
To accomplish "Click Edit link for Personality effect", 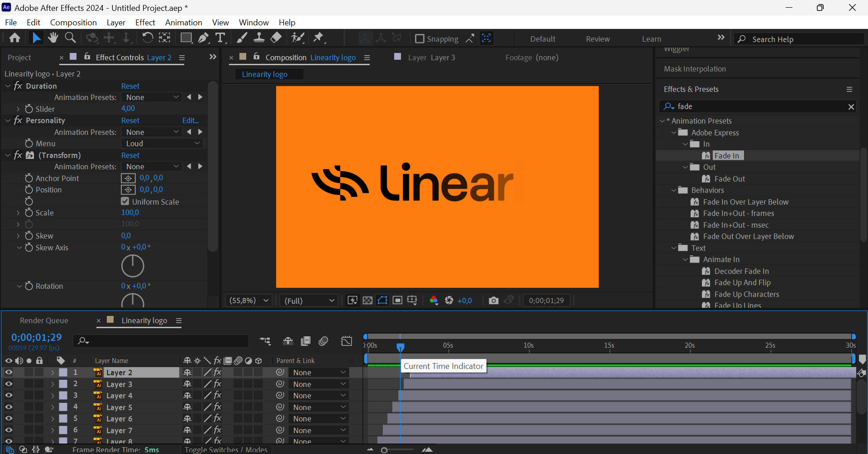I will (191, 120).
